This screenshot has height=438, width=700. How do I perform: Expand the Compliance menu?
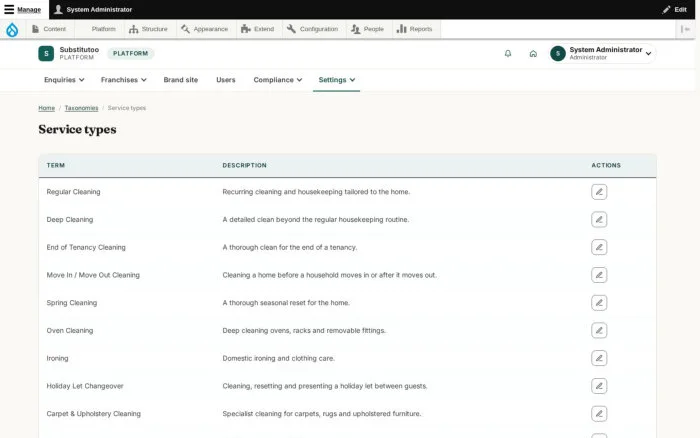[x=278, y=80]
